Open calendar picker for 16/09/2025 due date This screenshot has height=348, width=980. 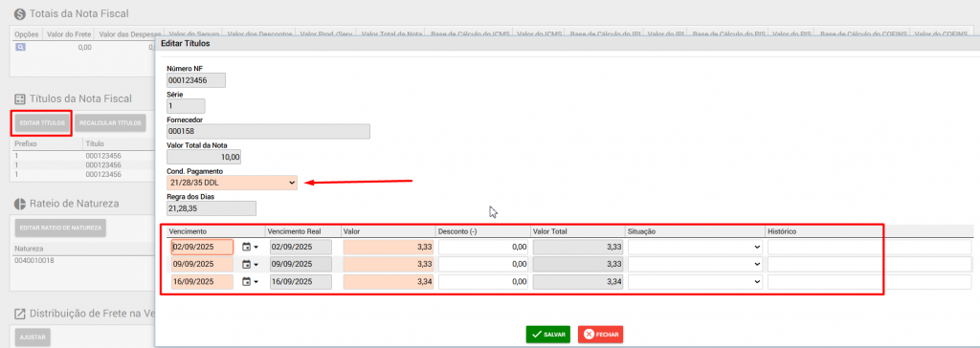pos(250,282)
